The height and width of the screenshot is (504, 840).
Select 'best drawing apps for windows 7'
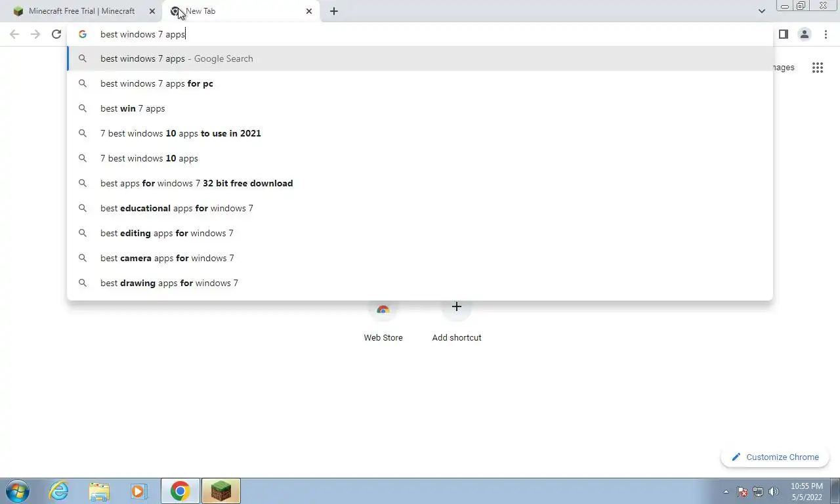(x=420, y=283)
